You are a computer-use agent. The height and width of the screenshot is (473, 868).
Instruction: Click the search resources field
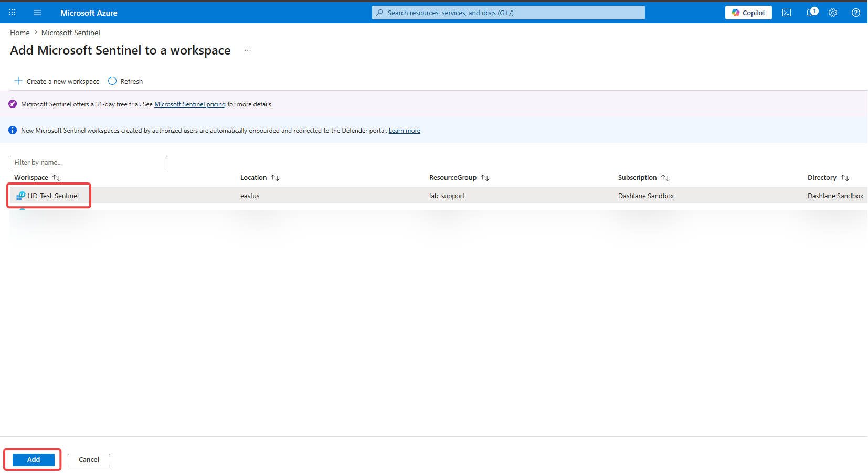click(508, 13)
